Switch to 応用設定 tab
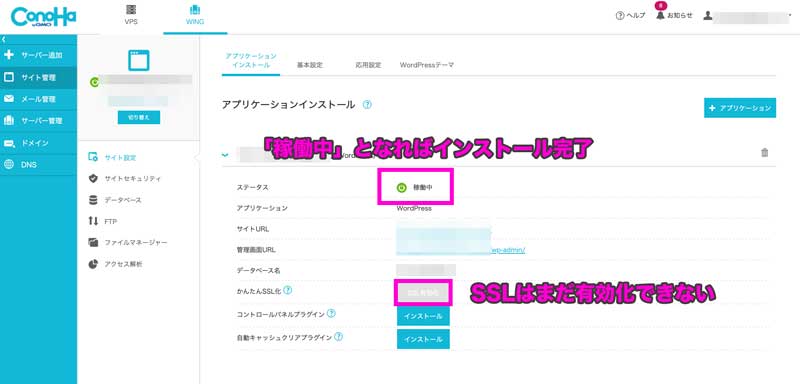Image resolution: width=800 pixels, height=384 pixels. tap(368, 65)
